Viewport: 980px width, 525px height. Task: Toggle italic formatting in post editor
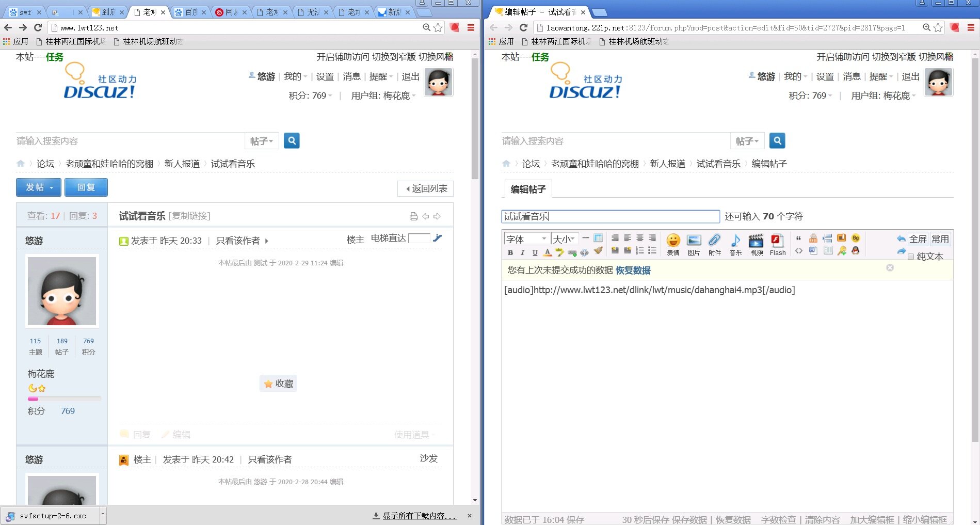[522, 252]
